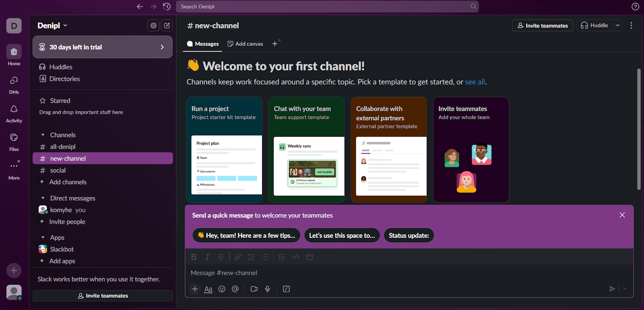The height and width of the screenshot is (310, 644).
Task: Open Activity from the left rail
Action: coord(14,113)
